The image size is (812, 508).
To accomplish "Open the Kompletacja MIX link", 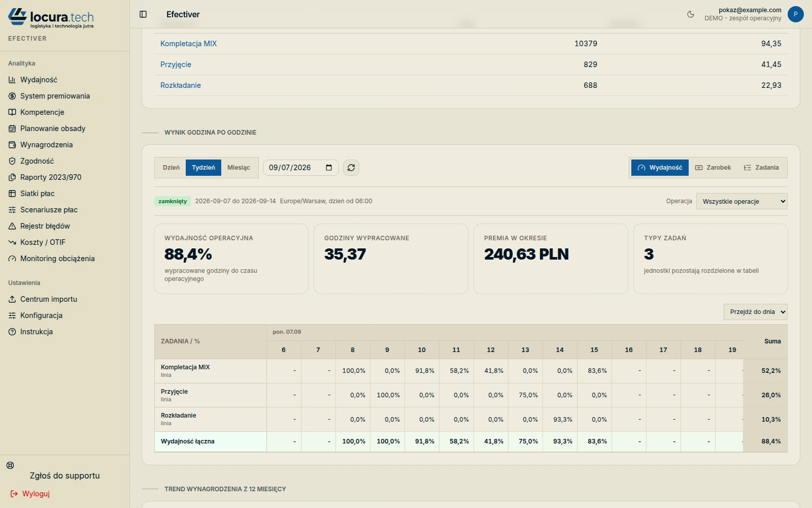I will pos(189,44).
